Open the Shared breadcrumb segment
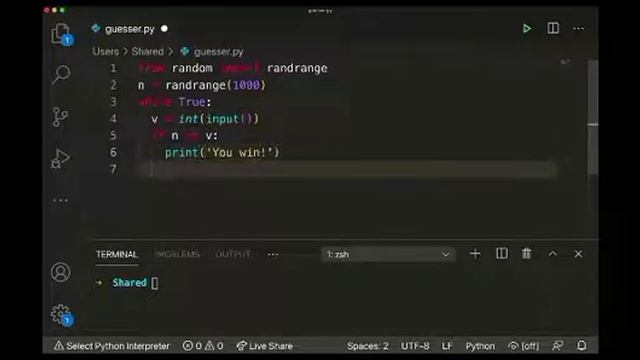 (147, 51)
